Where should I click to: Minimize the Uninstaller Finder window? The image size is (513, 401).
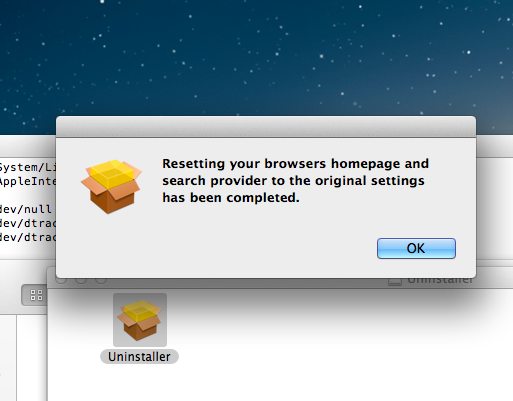81,280
